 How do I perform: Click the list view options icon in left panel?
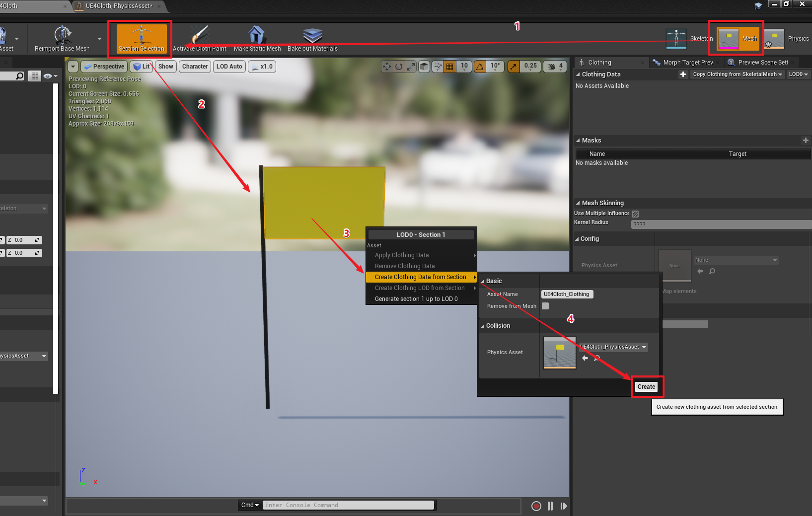[35, 76]
